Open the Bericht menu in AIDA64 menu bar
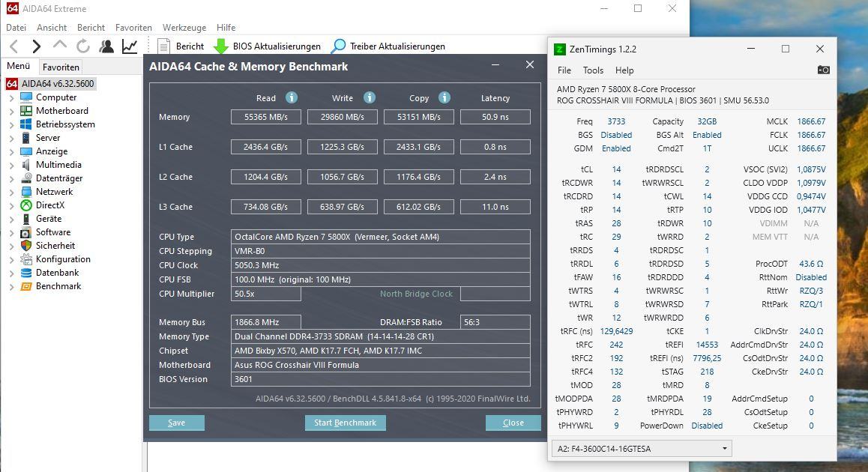Screen dimensions: 868x472 click(x=91, y=28)
